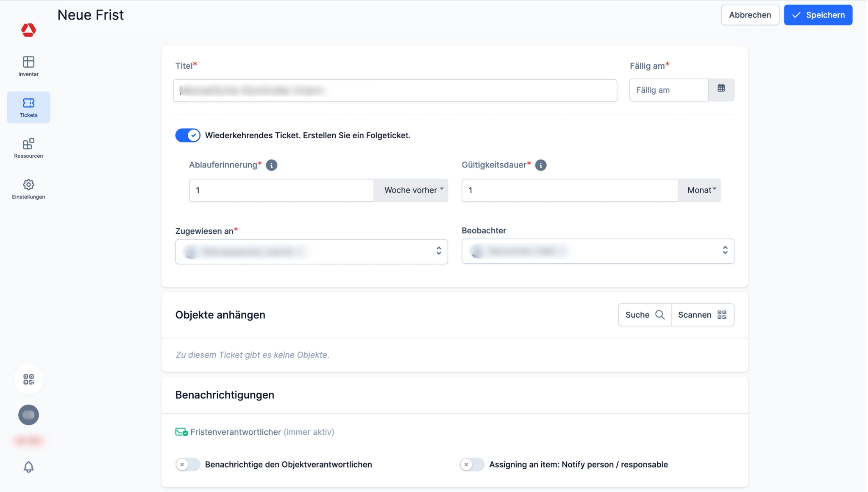This screenshot has width=868, height=492.
Task: Enable Assigning an item notify toggle
Action: (x=472, y=464)
